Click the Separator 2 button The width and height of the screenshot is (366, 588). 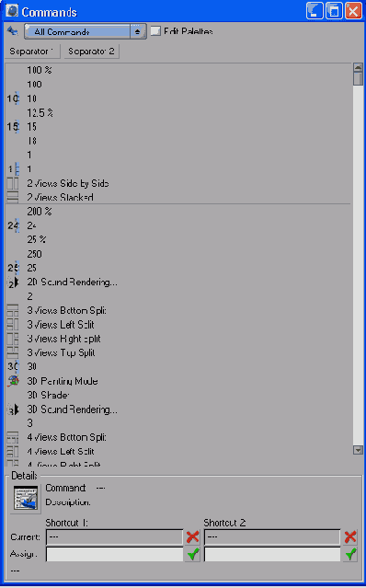[x=91, y=52]
